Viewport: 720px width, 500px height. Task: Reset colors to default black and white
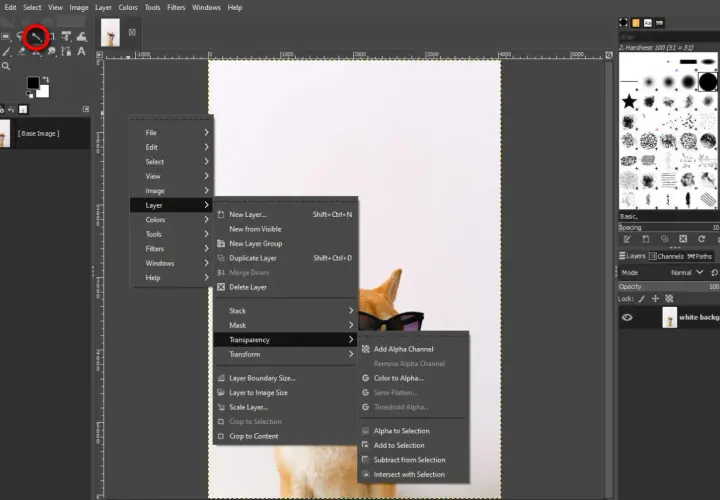coord(30,95)
